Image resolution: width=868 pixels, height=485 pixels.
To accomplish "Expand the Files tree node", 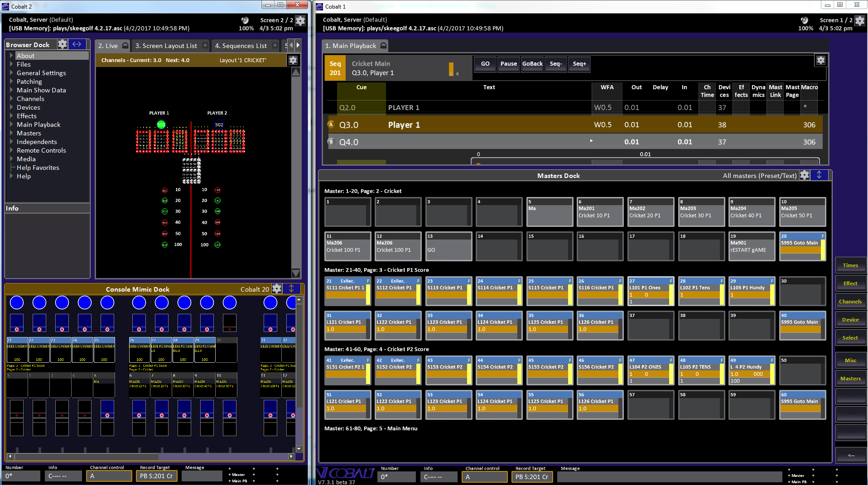I will pyautogui.click(x=11, y=64).
